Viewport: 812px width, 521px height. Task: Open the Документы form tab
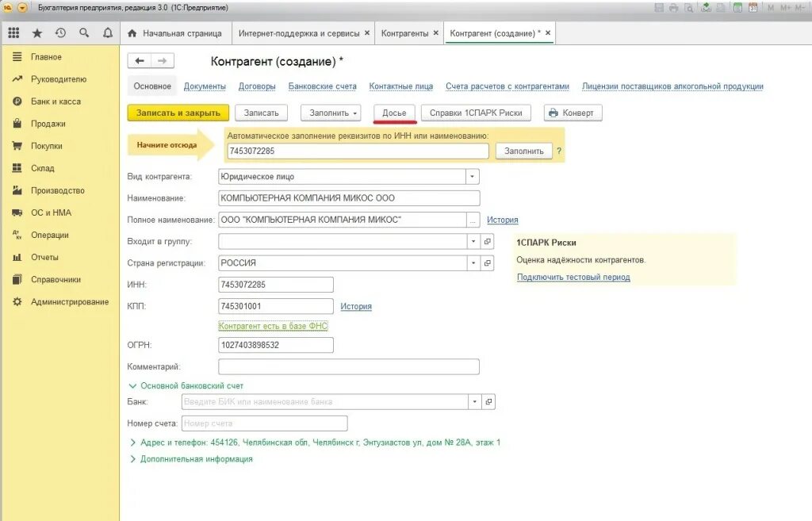[205, 86]
